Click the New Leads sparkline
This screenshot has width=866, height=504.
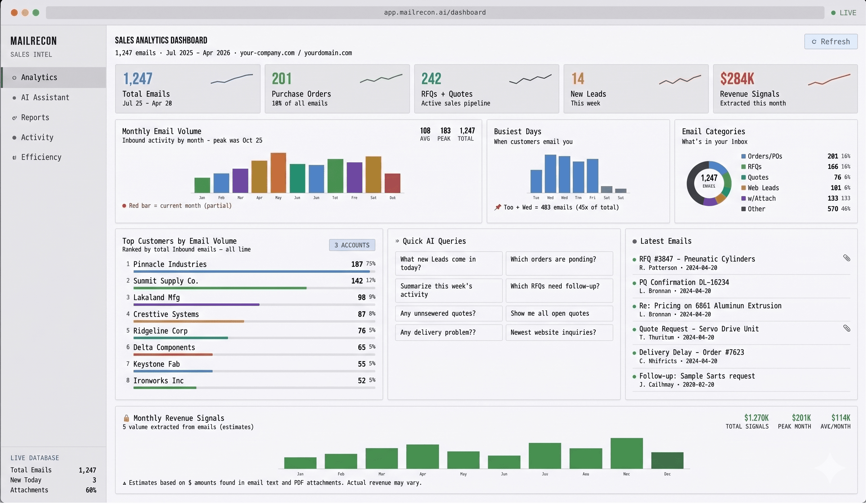pos(680,80)
